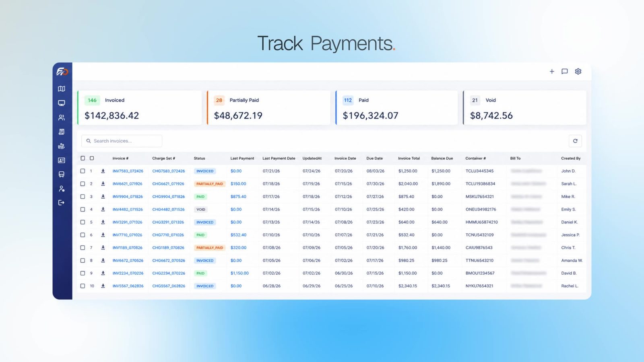Screen dimensions: 644x362
Task: Open the map icon in the sidebar
Action: tap(62, 89)
